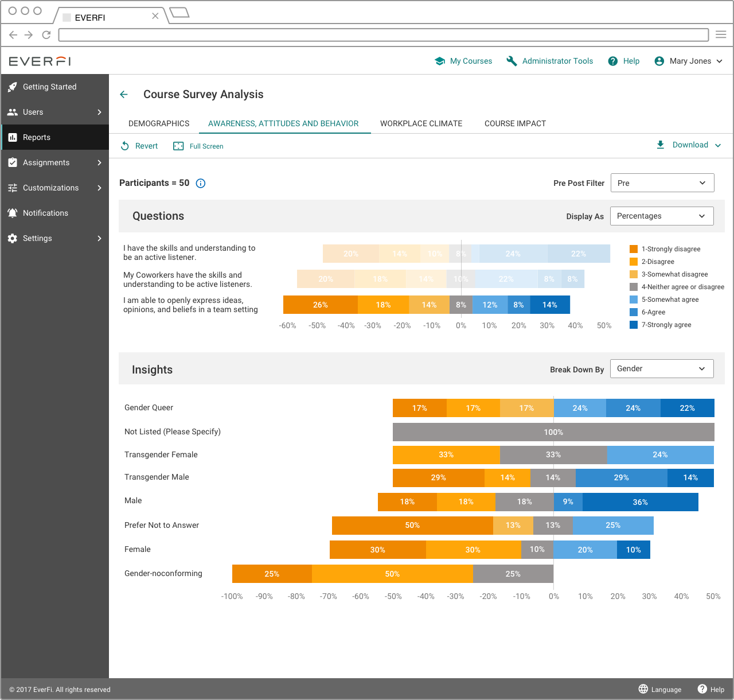
Task: Toggle 5-Somewhat agree legend swatch
Action: click(x=634, y=300)
